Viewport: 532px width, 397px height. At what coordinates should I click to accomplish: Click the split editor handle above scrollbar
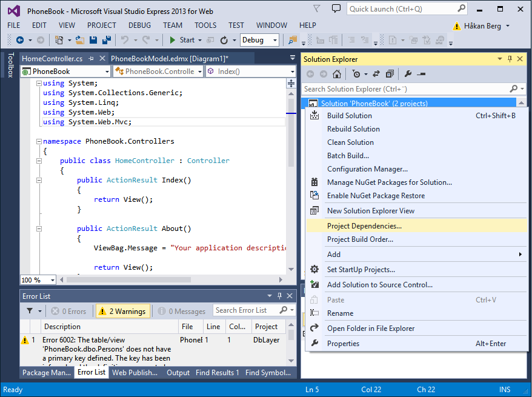pos(291,83)
